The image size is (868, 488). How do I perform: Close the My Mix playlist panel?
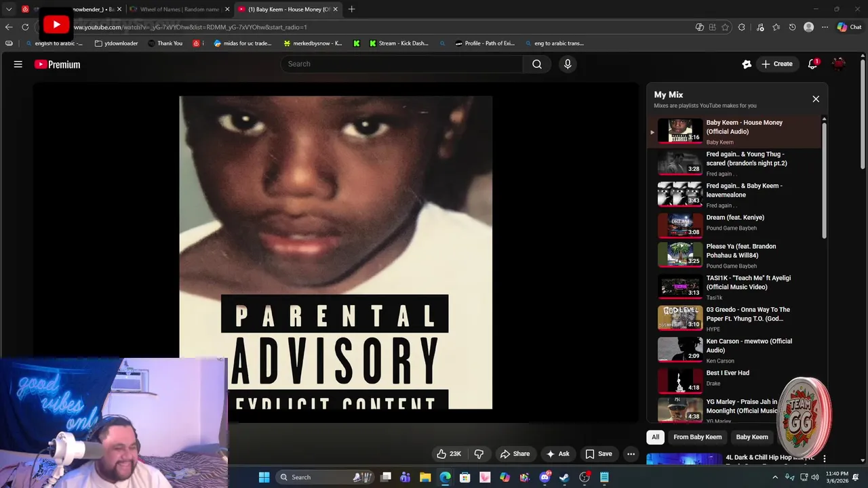coord(816,99)
